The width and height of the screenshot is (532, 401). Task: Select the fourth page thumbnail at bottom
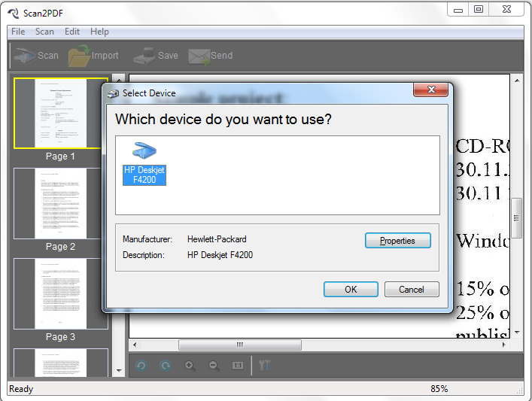61,363
